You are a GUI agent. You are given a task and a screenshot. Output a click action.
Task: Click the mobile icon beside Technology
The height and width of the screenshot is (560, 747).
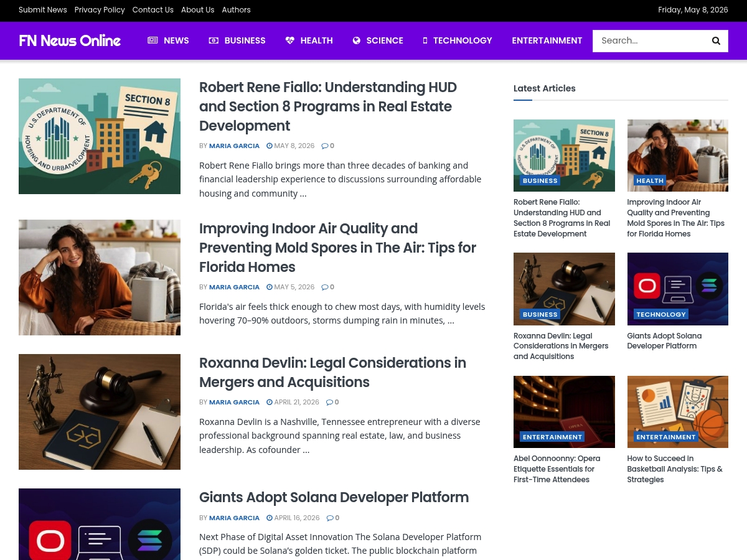[x=425, y=40]
